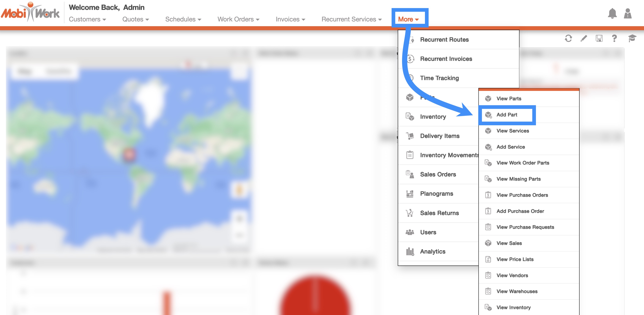Viewport: 644px width, 315px height.
Task: Open the user profile icon
Action: [628, 14]
